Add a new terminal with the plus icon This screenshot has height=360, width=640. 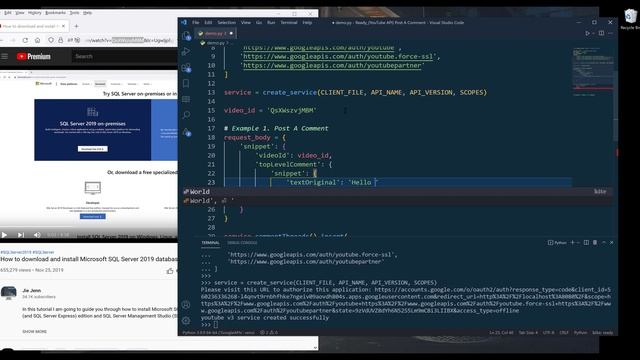[572, 242]
